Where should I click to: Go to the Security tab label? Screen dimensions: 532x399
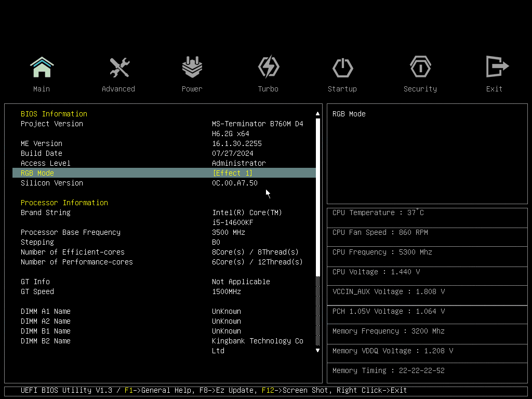click(420, 89)
